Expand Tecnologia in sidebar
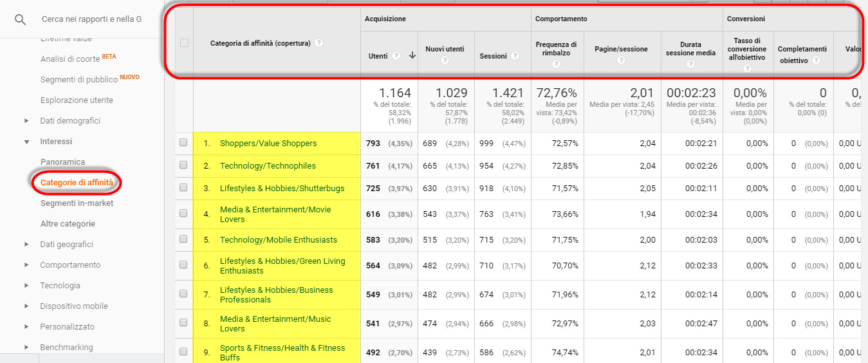This screenshot has height=363, width=868. (26, 286)
